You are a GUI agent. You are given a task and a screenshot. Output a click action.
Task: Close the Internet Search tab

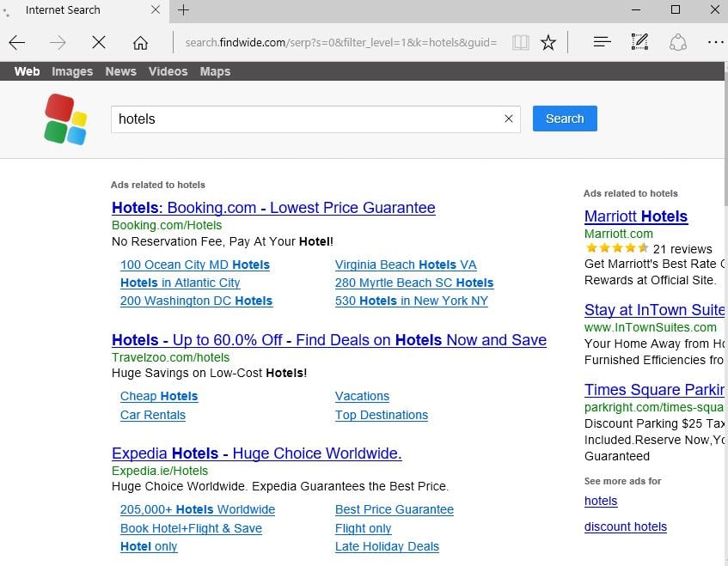(156, 10)
